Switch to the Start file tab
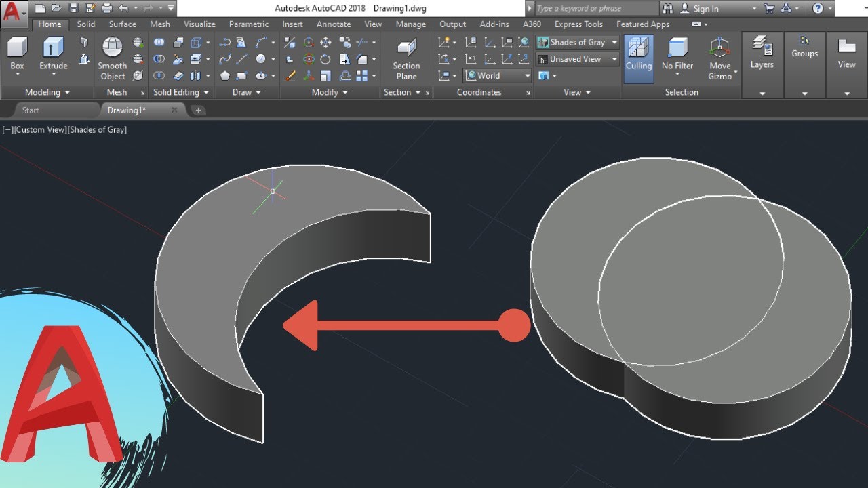The height and width of the screenshot is (488, 868). [31, 110]
